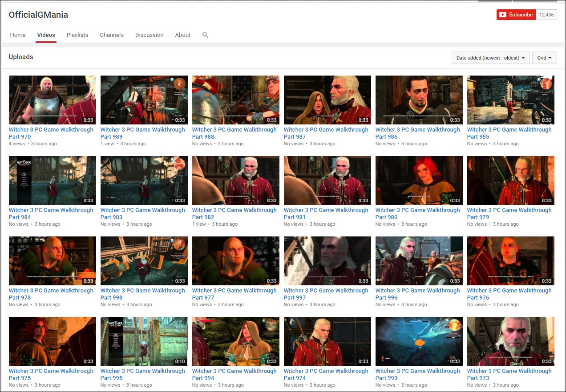This screenshot has height=392, width=566.
Task: Open the Part 980 video thumbnail
Action: [419, 180]
